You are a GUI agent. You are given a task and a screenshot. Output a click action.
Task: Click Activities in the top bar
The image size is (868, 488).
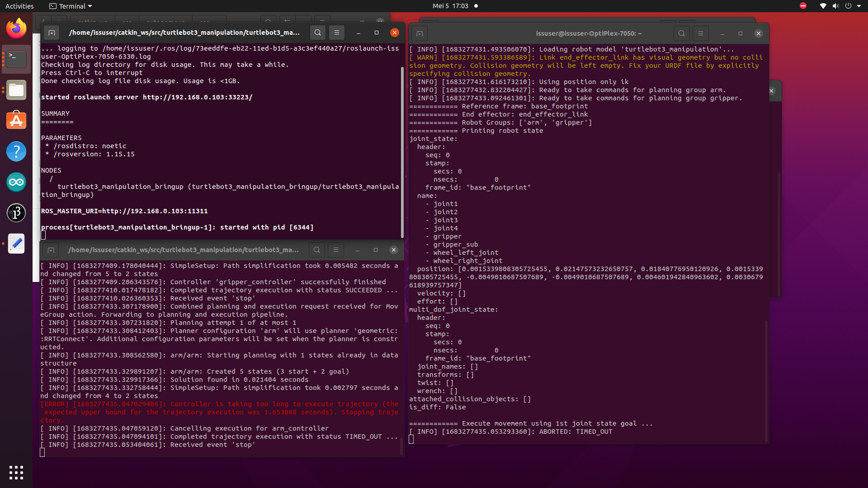tap(19, 6)
